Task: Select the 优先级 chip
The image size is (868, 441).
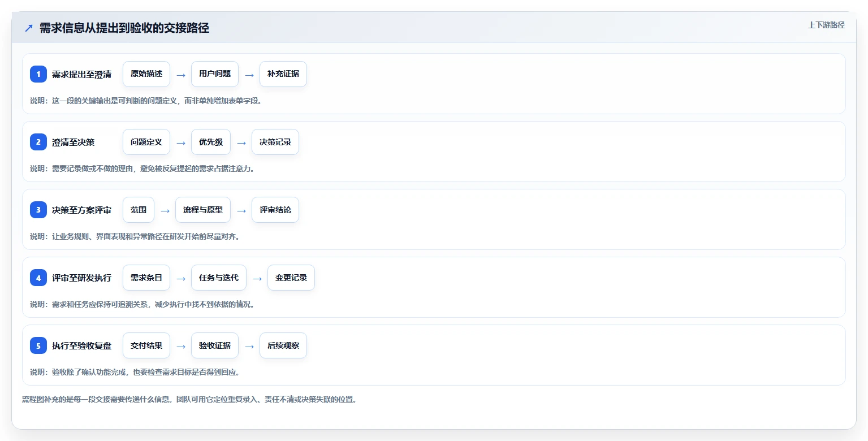Action: (211, 142)
